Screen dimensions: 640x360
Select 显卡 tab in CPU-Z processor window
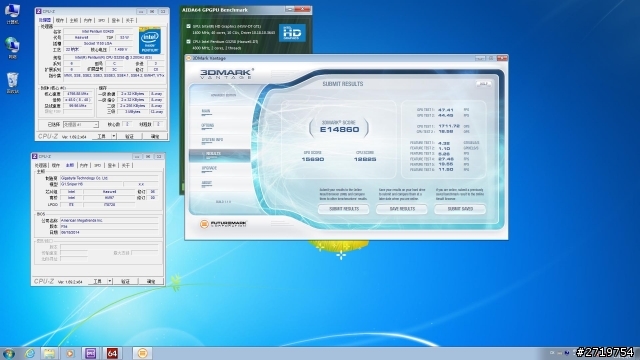tap(116, 20)
